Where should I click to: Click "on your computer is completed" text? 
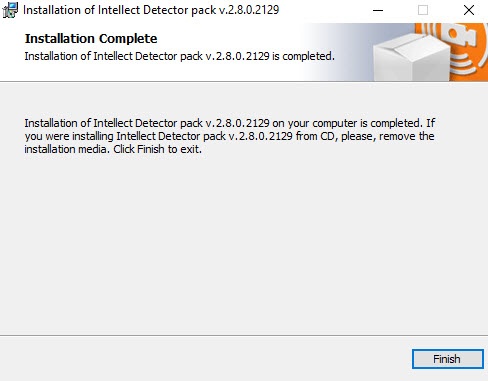click(348, 123)
